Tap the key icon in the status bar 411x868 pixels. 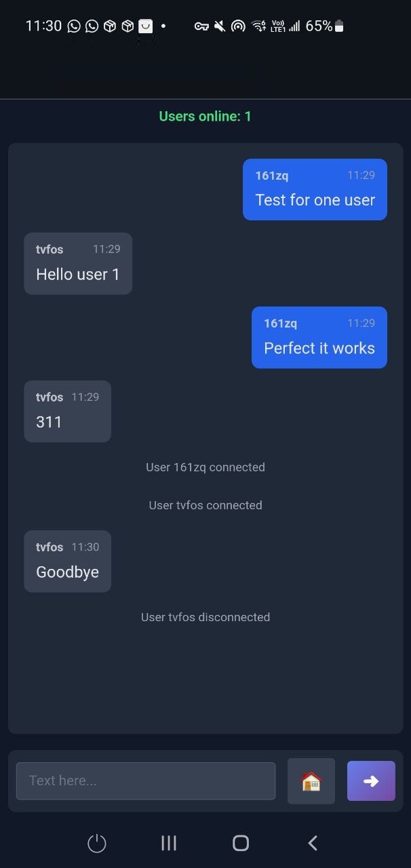[x=201, y=26]
